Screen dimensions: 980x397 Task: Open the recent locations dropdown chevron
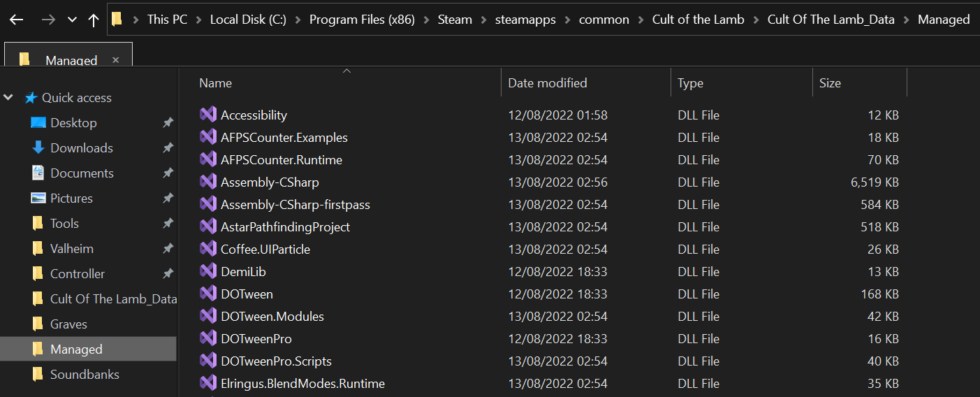click(72, 20)
